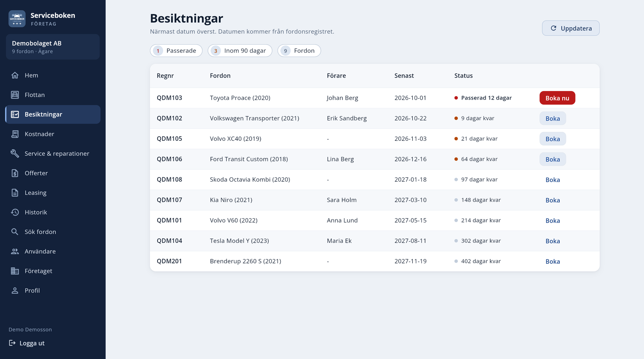Viewport: 644px width, 359px height.
Task: Click the Offerter document icon
Action: pyautogui.click(x=15, y=173)
